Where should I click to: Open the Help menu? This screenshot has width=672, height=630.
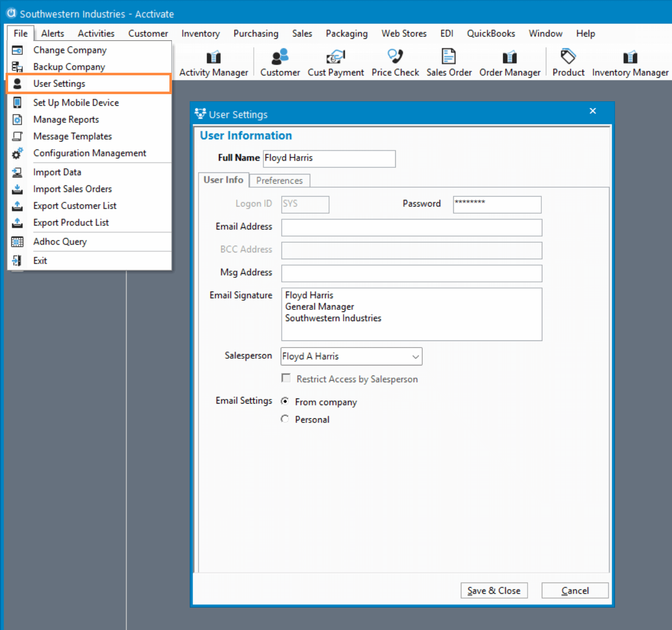[x=586, y=34]
